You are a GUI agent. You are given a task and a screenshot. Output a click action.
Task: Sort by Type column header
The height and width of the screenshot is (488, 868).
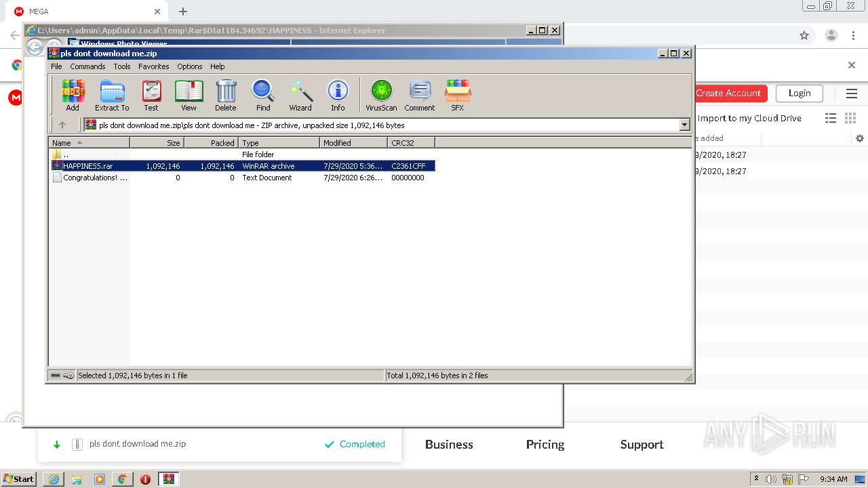[279, 142]
